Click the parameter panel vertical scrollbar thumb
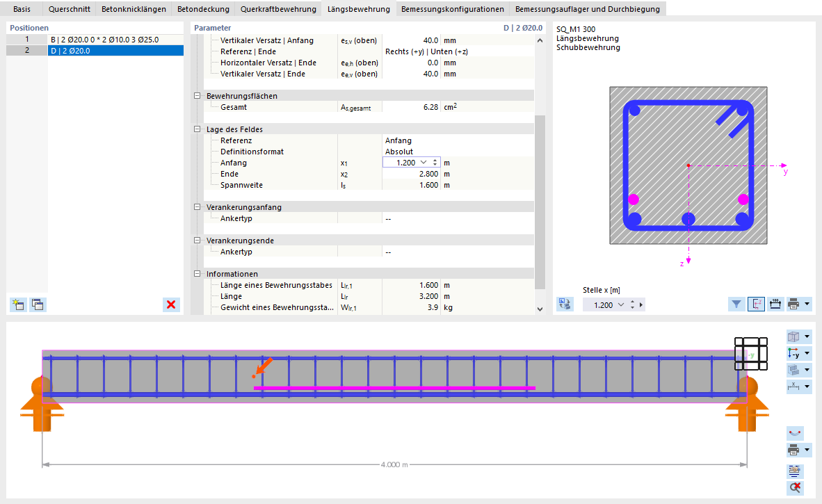The width and height of the screenshot is (822, 504). tap(540, 202)
